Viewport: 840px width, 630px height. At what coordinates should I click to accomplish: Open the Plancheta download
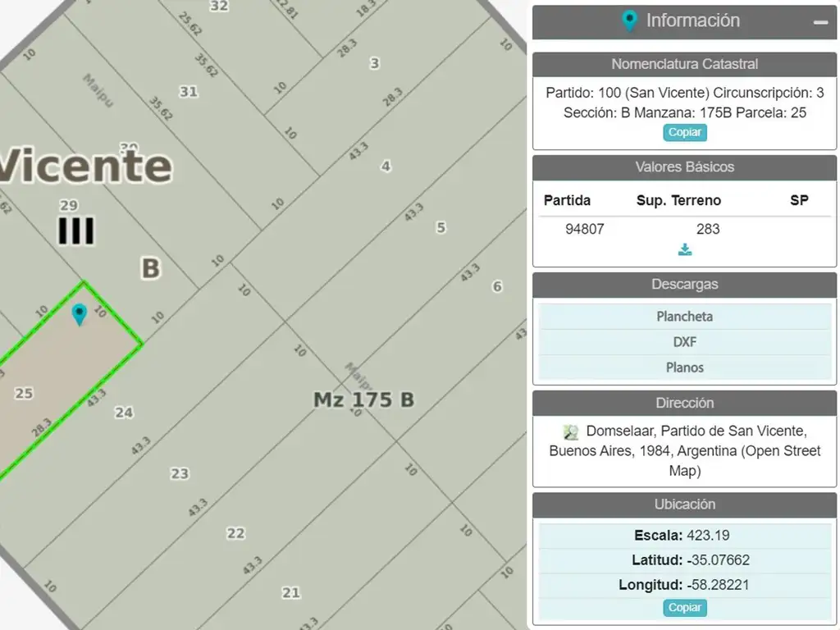pos(684,317)
